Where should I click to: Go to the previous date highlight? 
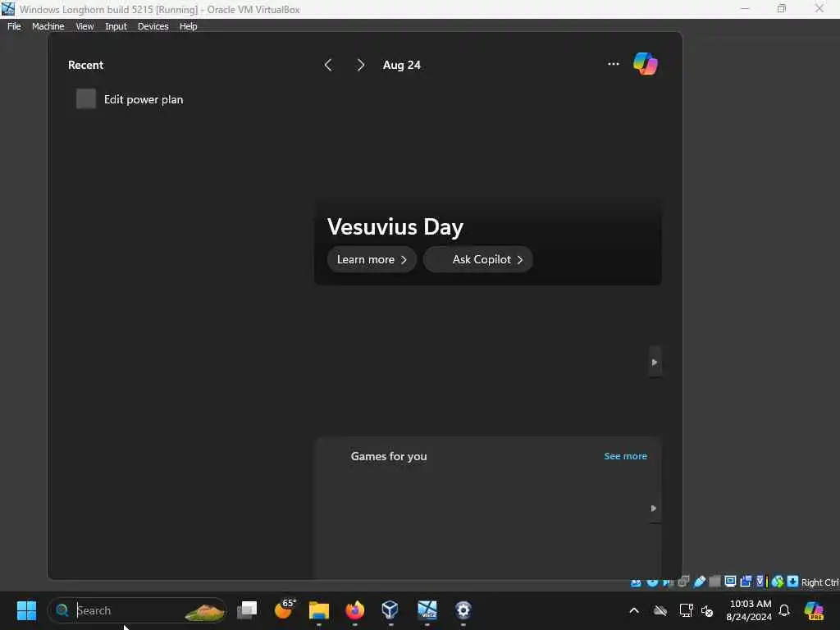328,65
